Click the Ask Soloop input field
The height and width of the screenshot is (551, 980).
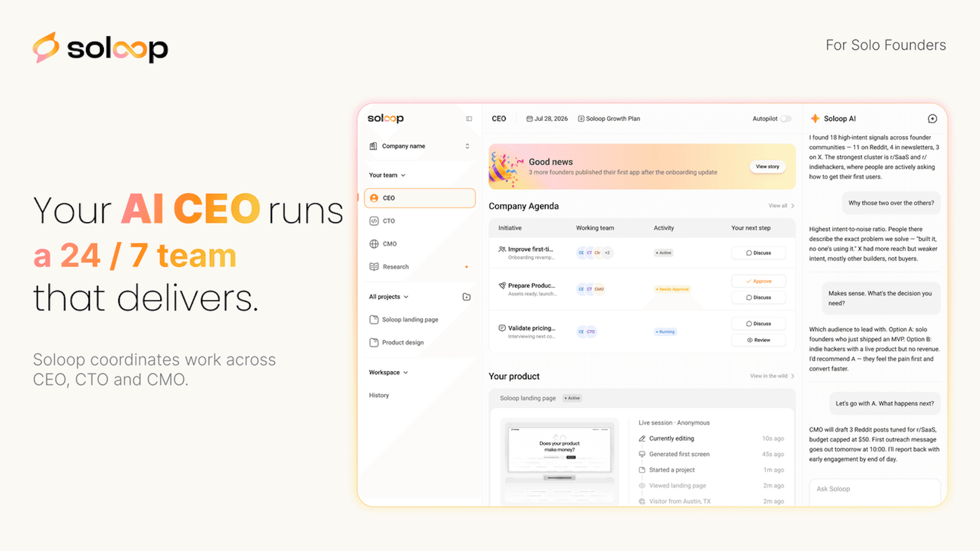coord(874,491)
